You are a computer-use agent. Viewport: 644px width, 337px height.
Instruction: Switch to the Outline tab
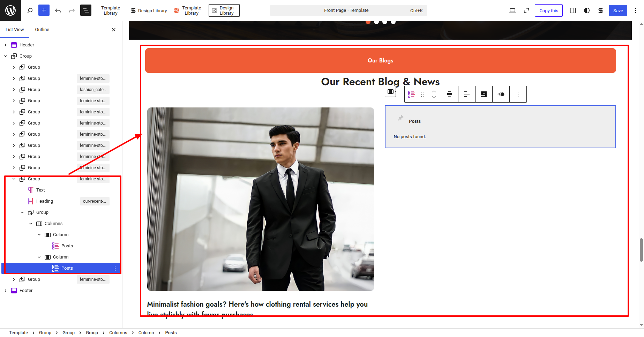coord(42,30)
